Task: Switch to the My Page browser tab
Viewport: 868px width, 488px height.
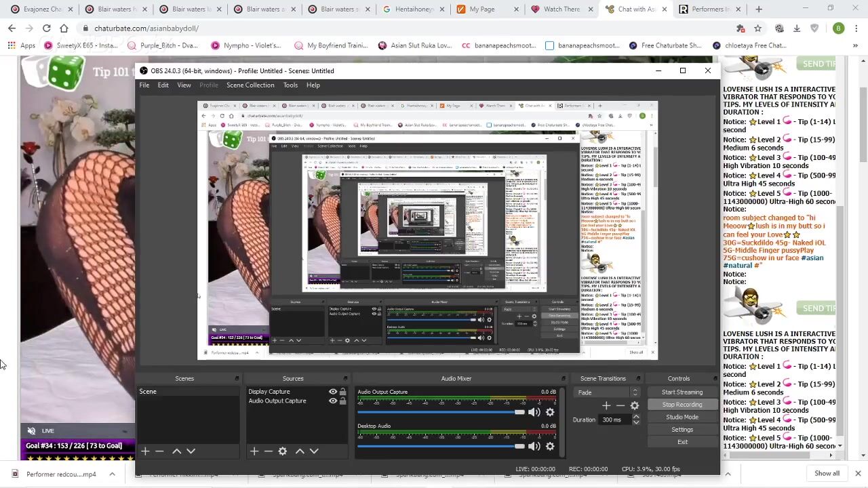Action: pyautogui.click(x=482, y=9)
